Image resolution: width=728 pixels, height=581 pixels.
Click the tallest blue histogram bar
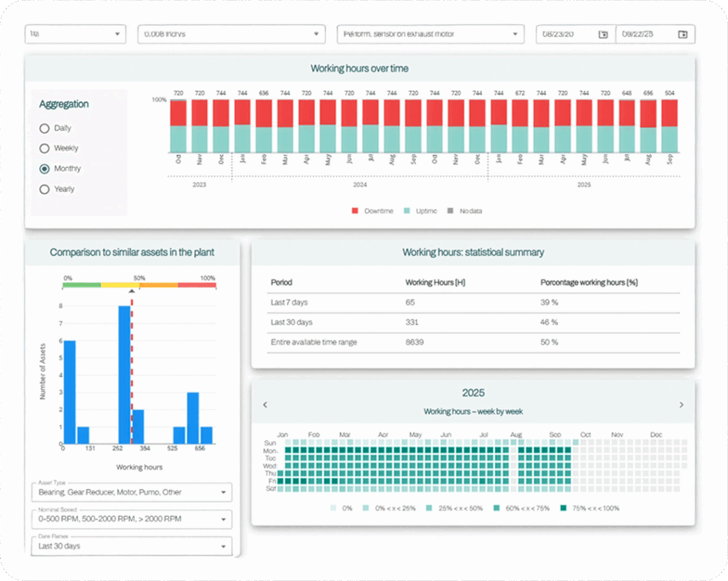click(124, 375)
